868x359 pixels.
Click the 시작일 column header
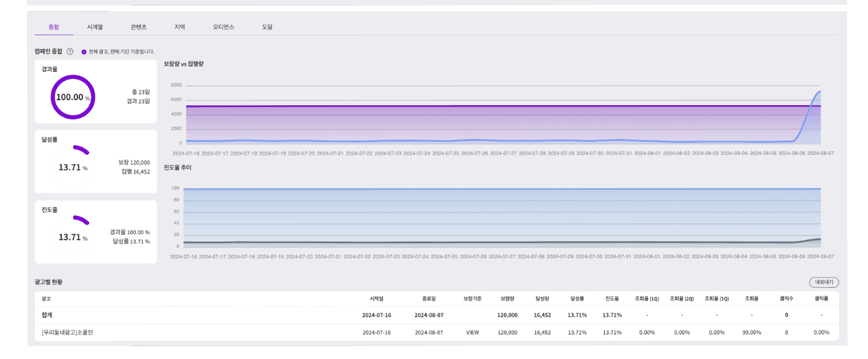[376, 299]
